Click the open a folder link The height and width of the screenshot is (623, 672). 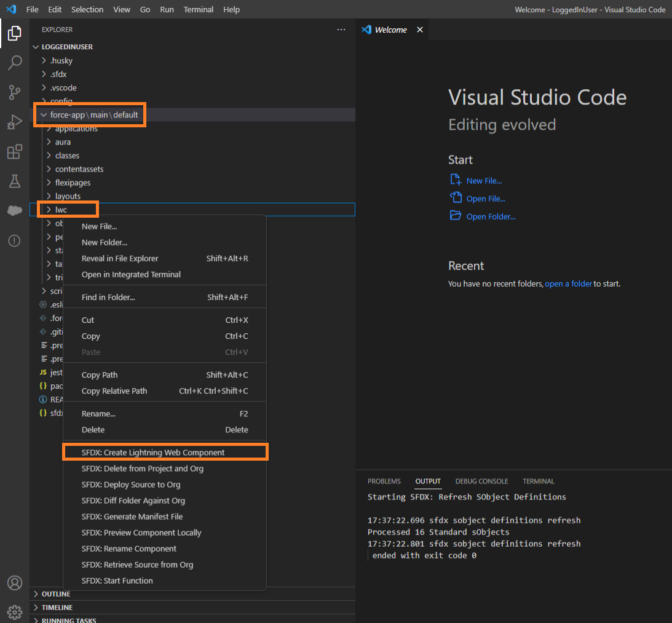click(x=568, y=284)
